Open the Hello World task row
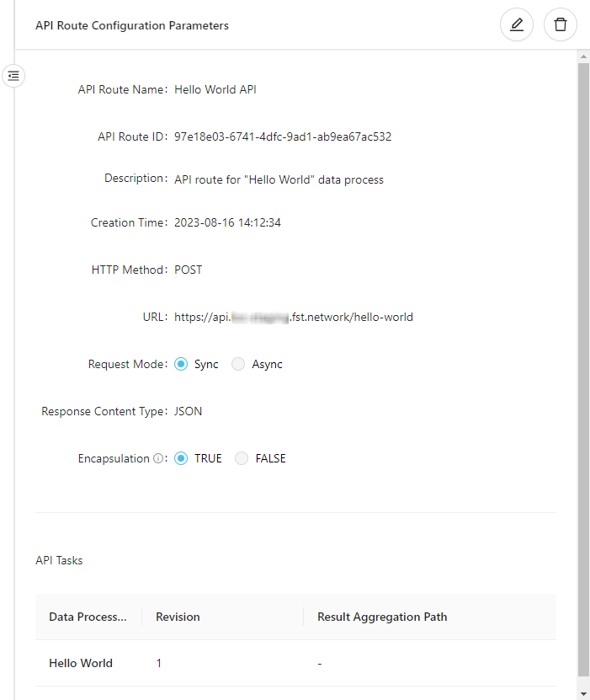 tap(81, 663)
